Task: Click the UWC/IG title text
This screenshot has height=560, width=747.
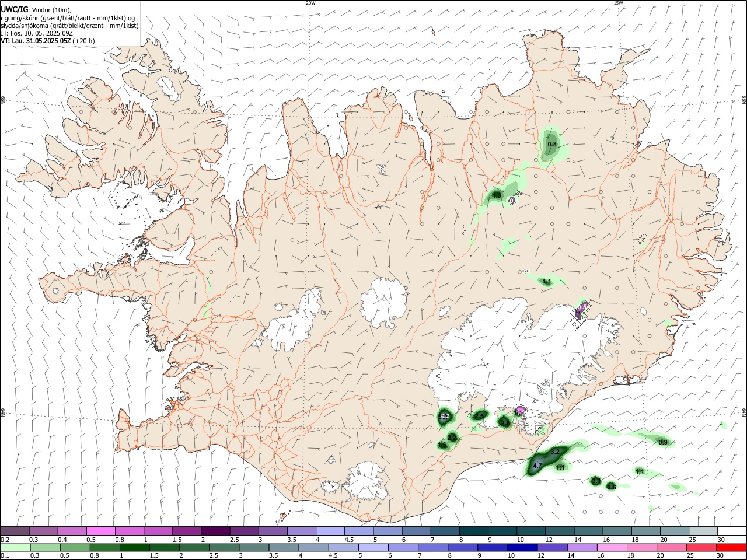Action: (x=14, y=9)
